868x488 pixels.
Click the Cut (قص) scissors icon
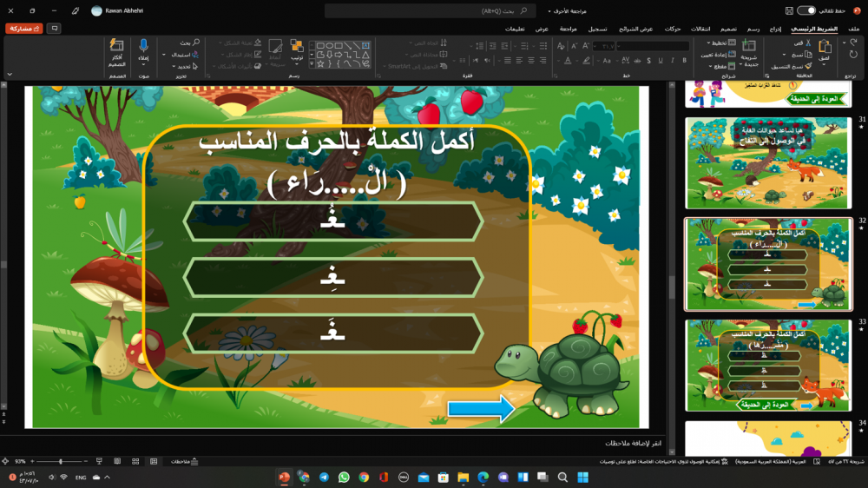(808, 43)
